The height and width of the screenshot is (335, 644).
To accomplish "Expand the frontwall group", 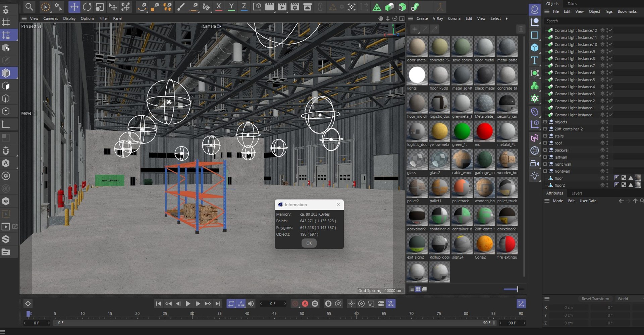I will point(545,171).
